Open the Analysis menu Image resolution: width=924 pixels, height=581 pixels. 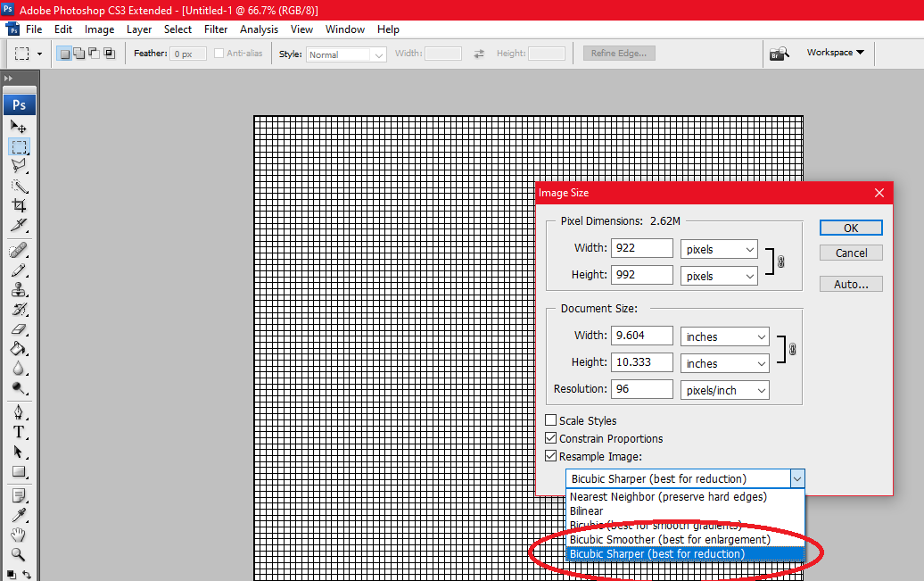point(259,29)
